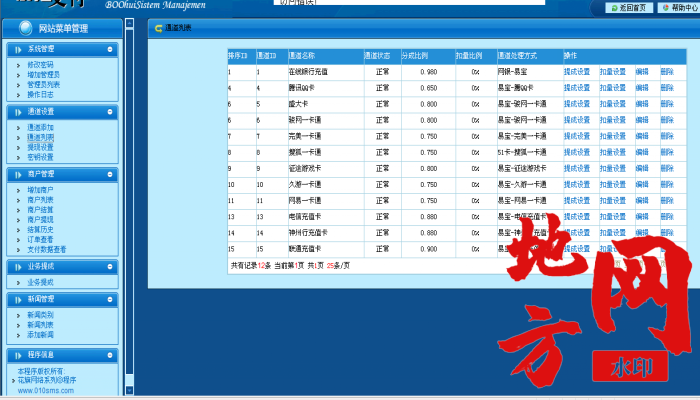700x400 pixels.
Task: Open 扣量设置 for 盛大卡 row
Action: coord(612,104)
